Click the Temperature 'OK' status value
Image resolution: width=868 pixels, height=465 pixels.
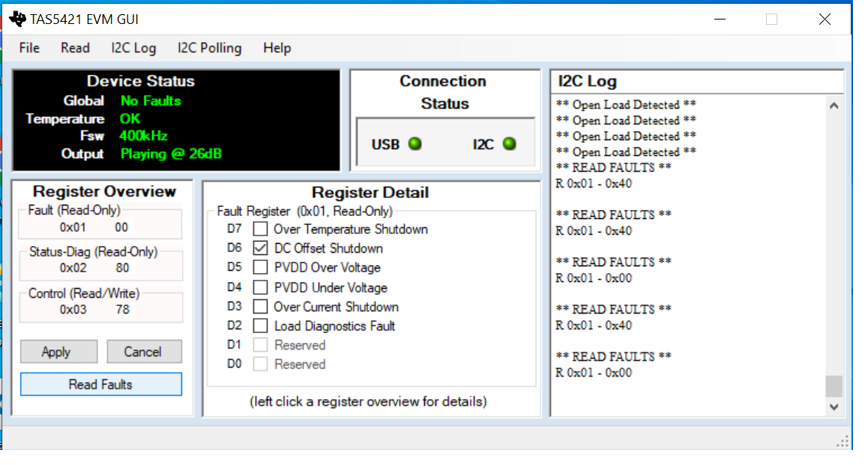click(130, 118)
